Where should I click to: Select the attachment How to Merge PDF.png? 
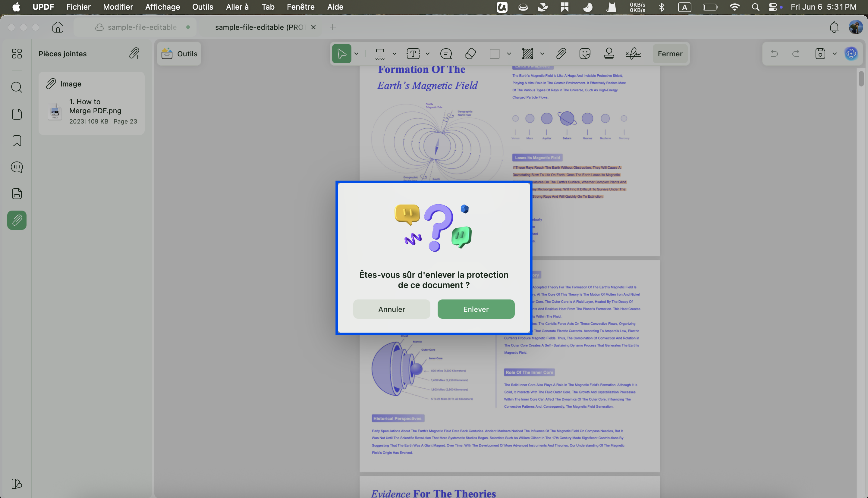coord(92,111)
